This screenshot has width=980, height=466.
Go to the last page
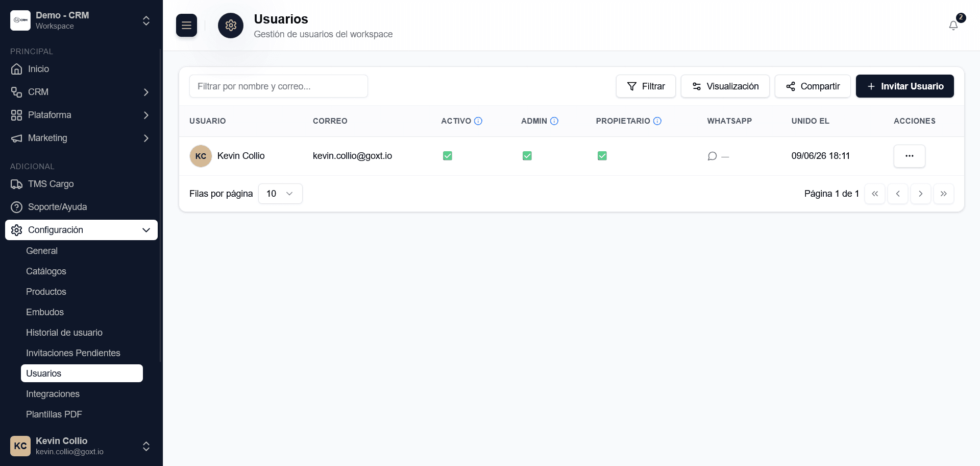coord(944,194)
